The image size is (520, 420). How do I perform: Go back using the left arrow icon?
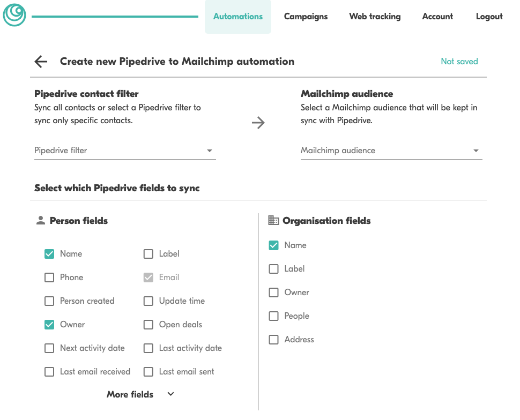[x=41, y=61]
